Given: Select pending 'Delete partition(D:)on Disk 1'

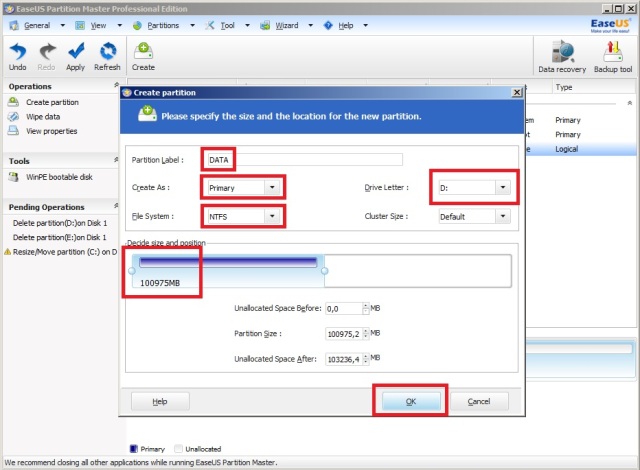Looking at the screenshot, I should coord(60,223).
